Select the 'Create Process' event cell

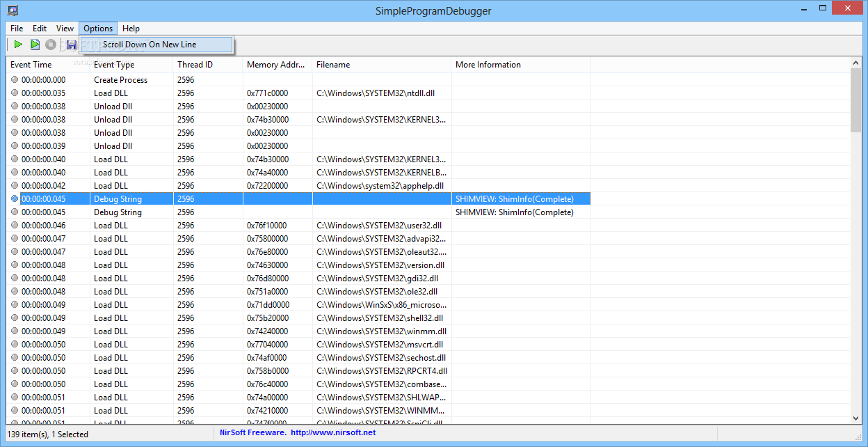121,80
